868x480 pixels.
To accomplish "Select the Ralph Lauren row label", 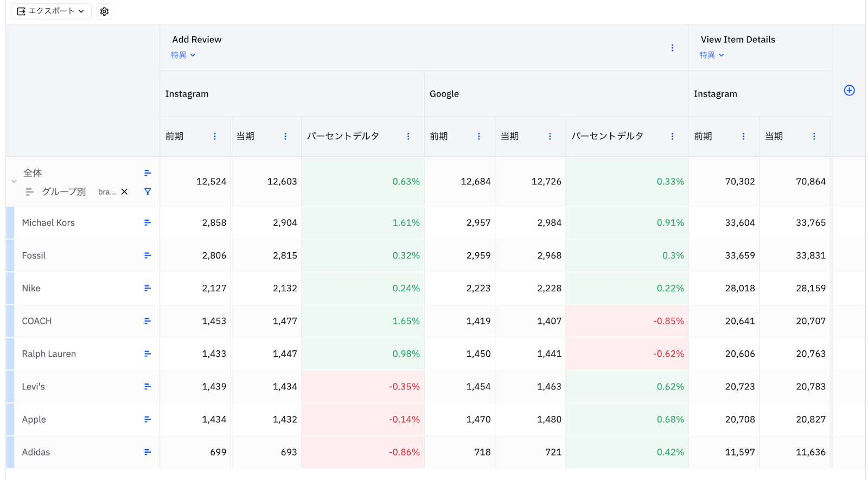I will pyautogui.click(x=49, y=354).
